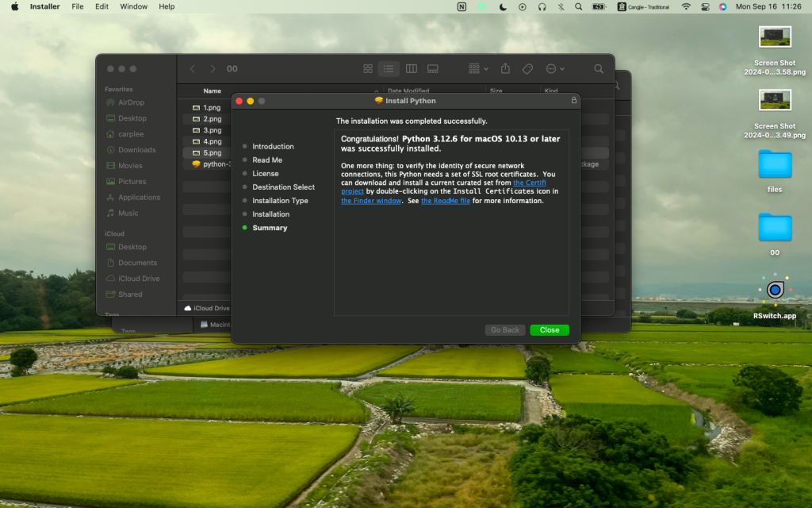This screenshot has height=508, width=812.
Task: Switch Finder to gallery view
Action: pyautogui.click(x=433, y=68)
